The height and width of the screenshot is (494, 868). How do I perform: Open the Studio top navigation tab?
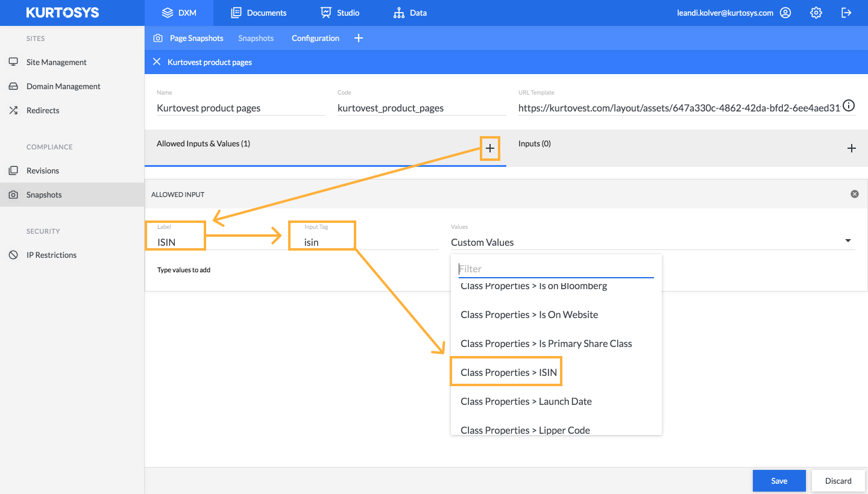coord(340,13)
